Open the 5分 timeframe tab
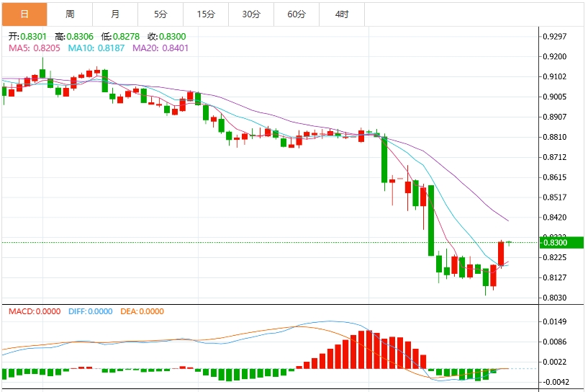The image size is (588, 392). point(160,14)
